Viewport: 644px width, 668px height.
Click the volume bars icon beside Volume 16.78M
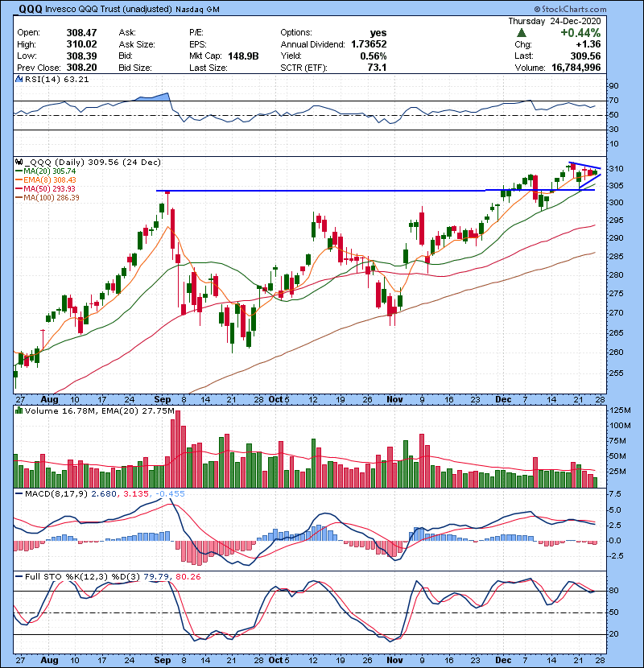click(x=19, y=410)
